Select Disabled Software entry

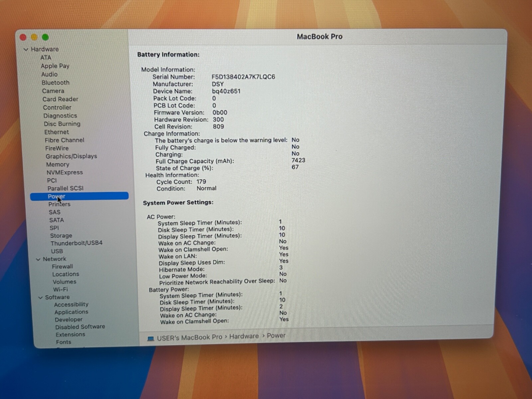click(x=80, y=327)
